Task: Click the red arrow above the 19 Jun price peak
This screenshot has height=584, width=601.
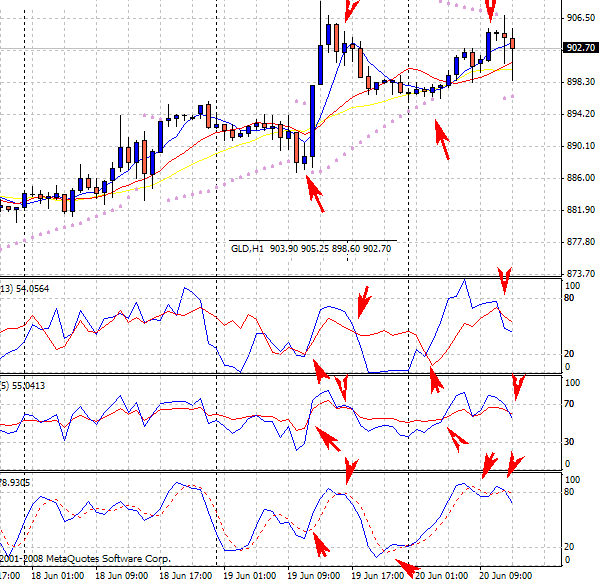Action: pos(347,10)
